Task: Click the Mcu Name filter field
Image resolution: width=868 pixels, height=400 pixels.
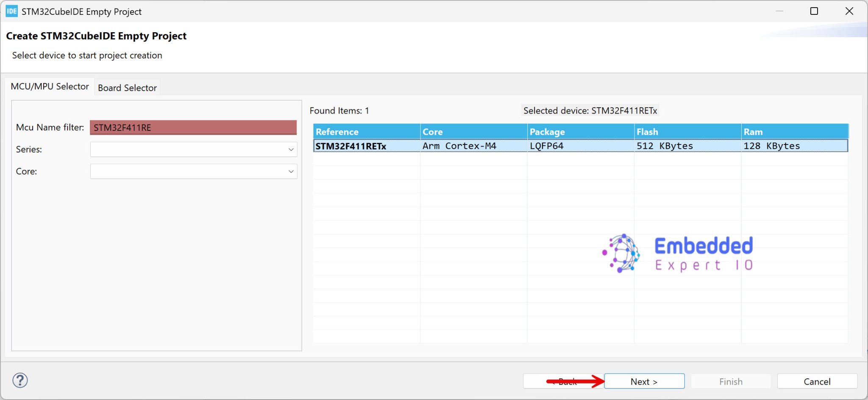Action: click(x=193, y=127)
